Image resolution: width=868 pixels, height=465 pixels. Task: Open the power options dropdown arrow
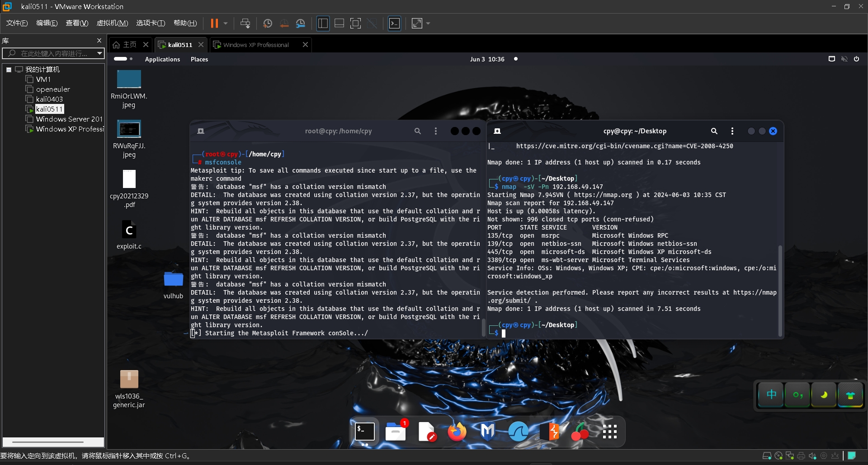tap(225, 23)
